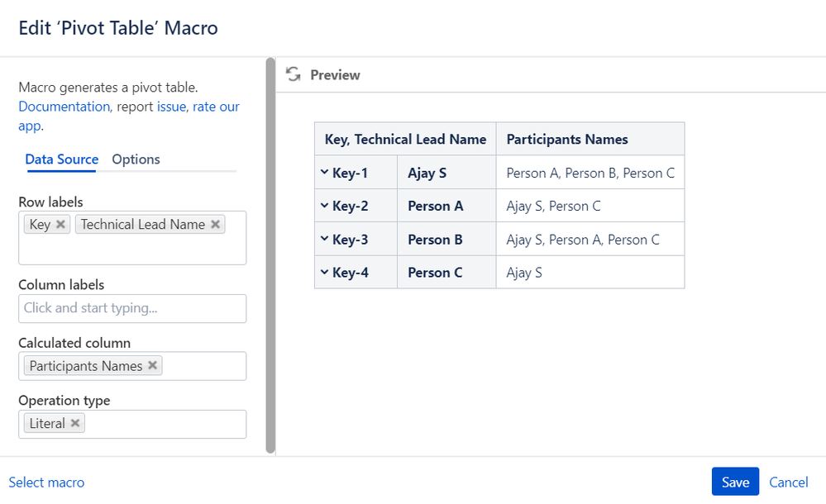
Task: Collapse the Key-1 row chevron
Action: [x=324, y=173]
